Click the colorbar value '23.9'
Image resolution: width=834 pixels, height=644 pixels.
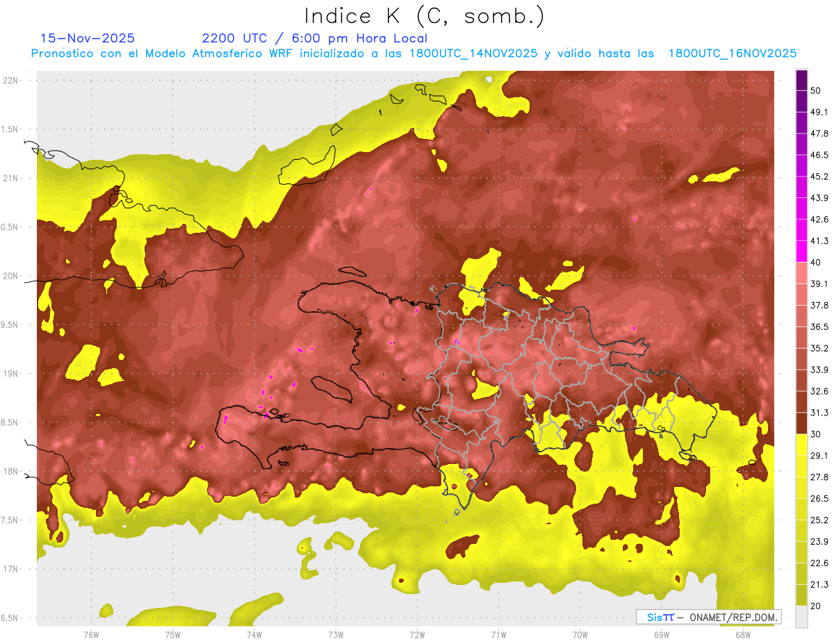click(x=819, y=542)
